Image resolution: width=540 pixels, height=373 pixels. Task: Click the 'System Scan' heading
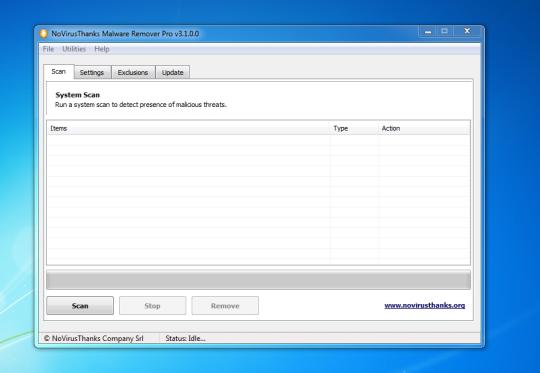(x=77, y=95)
